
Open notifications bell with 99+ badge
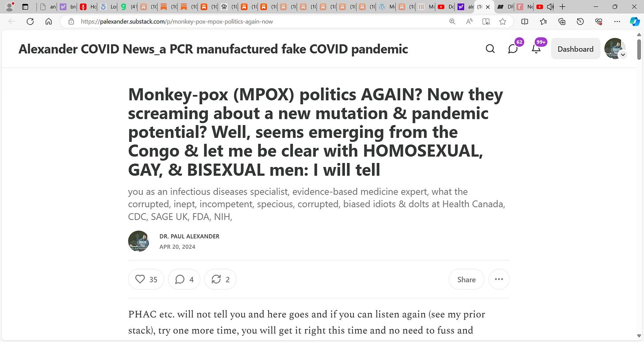pyautogui.click(x=536, y=49)
